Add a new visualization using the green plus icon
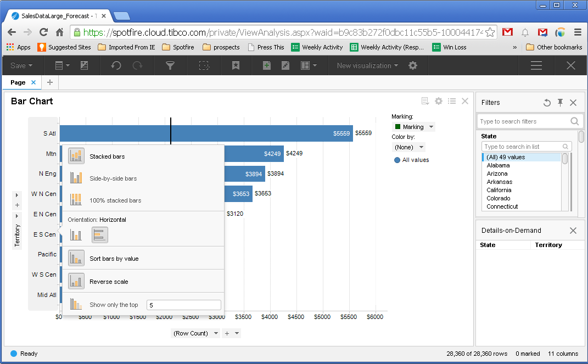Viewport: 588px width, 364px height. pyautogui.click(x=266, y=65)
